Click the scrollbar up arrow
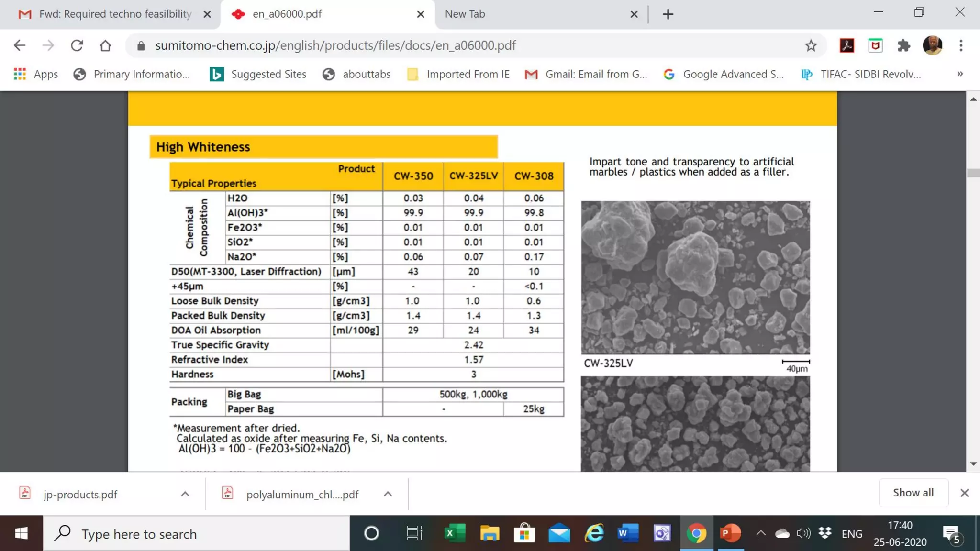Viewport: 980px width, 551px height. point(973,99)
